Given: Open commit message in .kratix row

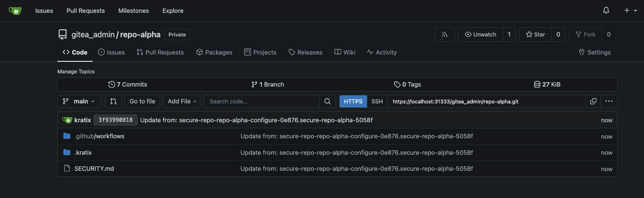Looking at the screenshot, I should [356, 152].
